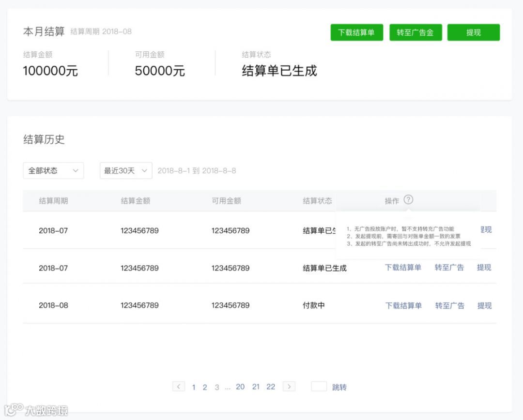Click 提现 link in 付款中 row
This screenshot has height=420, width=523.
coord(485,305)
